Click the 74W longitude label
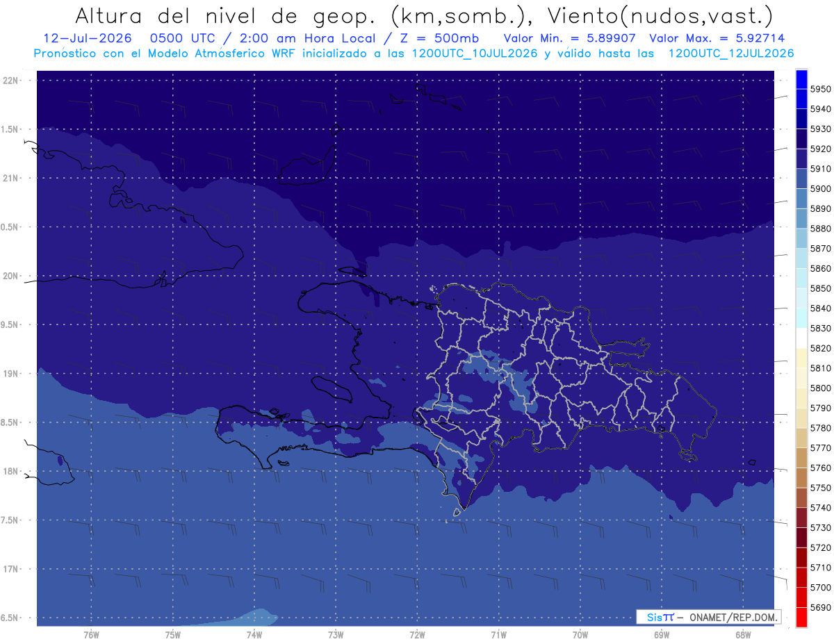The height and width of the screenshot is (644, 834). click(x=254, y=634)
